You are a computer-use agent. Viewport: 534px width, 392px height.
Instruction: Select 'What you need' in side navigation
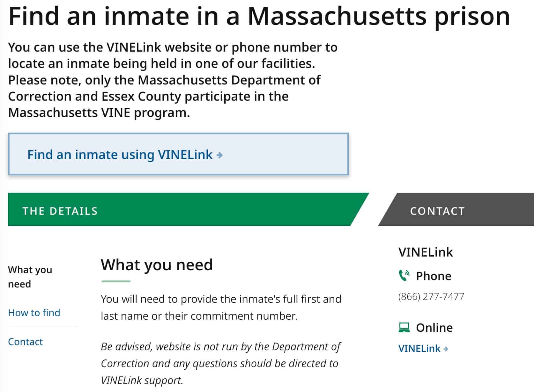30,277
